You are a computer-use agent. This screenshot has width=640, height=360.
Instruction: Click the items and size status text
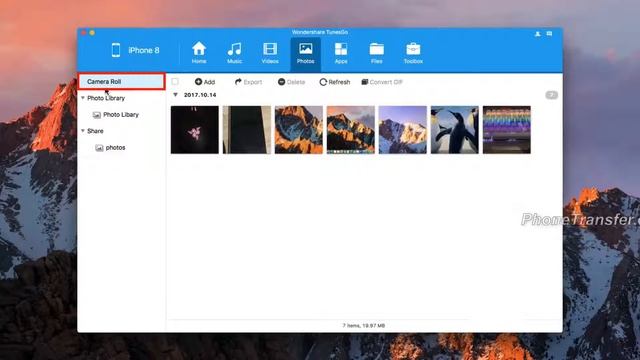364,325
